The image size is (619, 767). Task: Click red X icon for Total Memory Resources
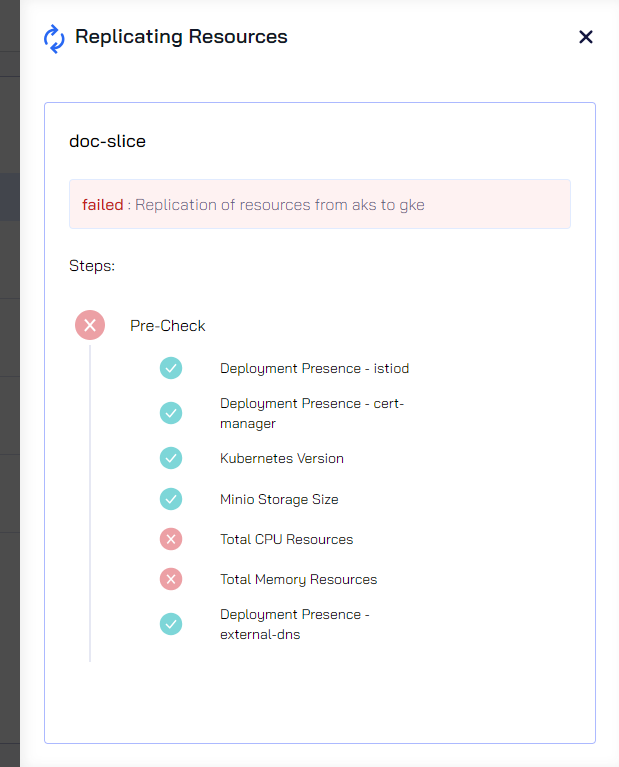[171, 580]
